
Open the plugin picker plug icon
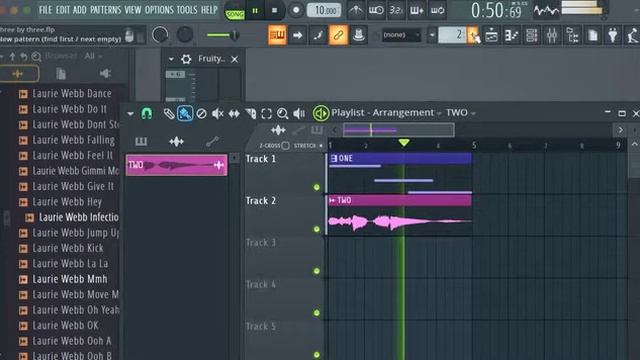[613, 36]
